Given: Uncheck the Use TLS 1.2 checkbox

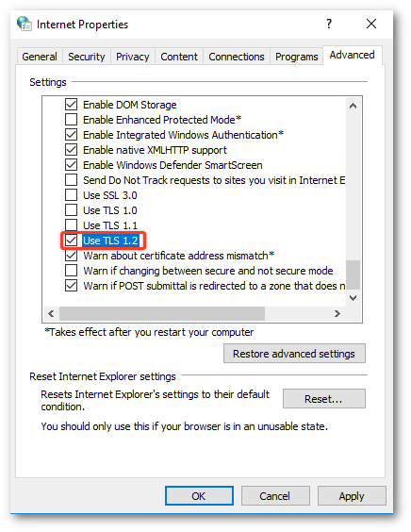Looking at the screenshot, I should click(x=72, y=241).
